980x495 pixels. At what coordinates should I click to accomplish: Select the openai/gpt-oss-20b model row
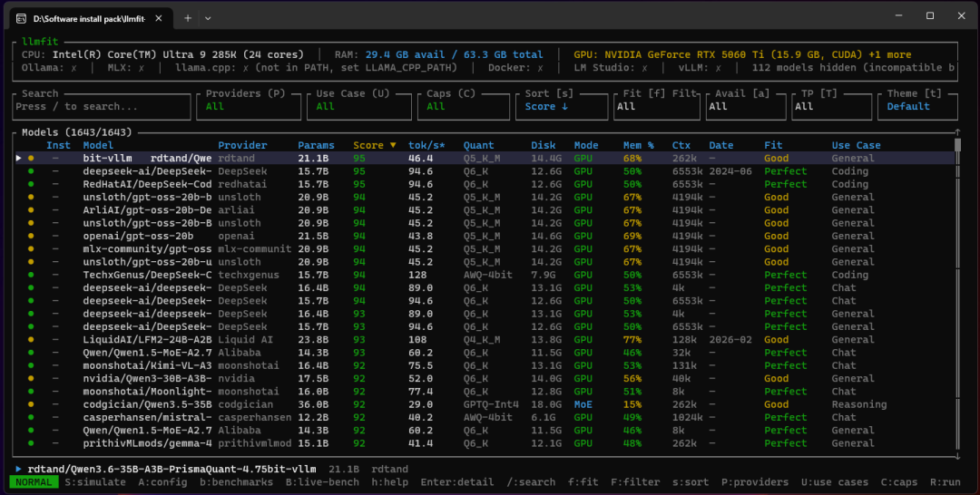[485, 236]
